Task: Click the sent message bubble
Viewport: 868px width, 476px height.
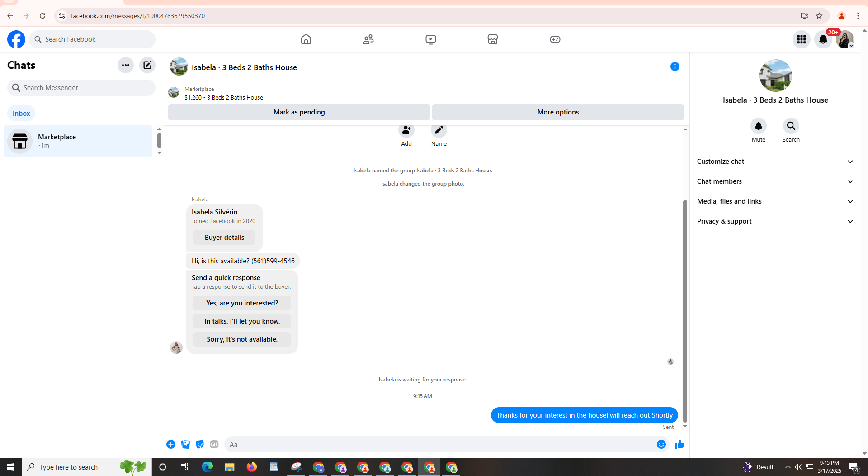Action: [x=585, y=415]
